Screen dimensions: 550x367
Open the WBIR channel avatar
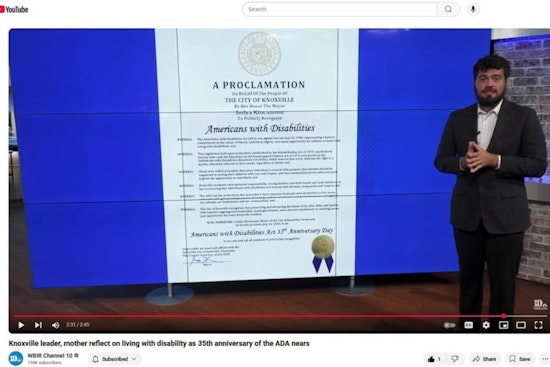tap(16, 359)
